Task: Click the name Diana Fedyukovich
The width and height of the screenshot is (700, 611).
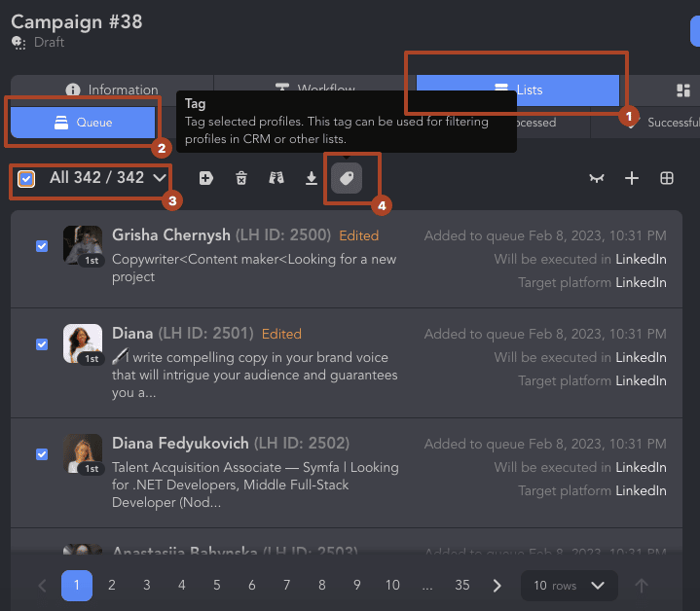Action: [x=180, y=444]
